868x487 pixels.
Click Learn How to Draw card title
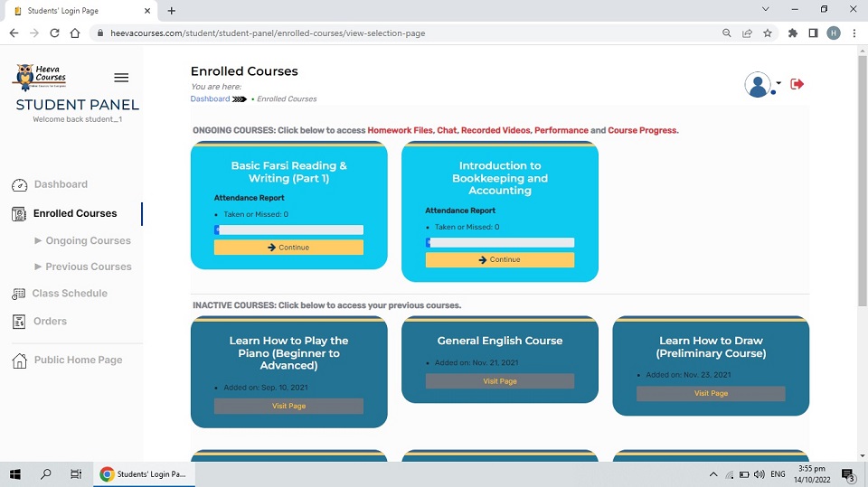point(711,347)
